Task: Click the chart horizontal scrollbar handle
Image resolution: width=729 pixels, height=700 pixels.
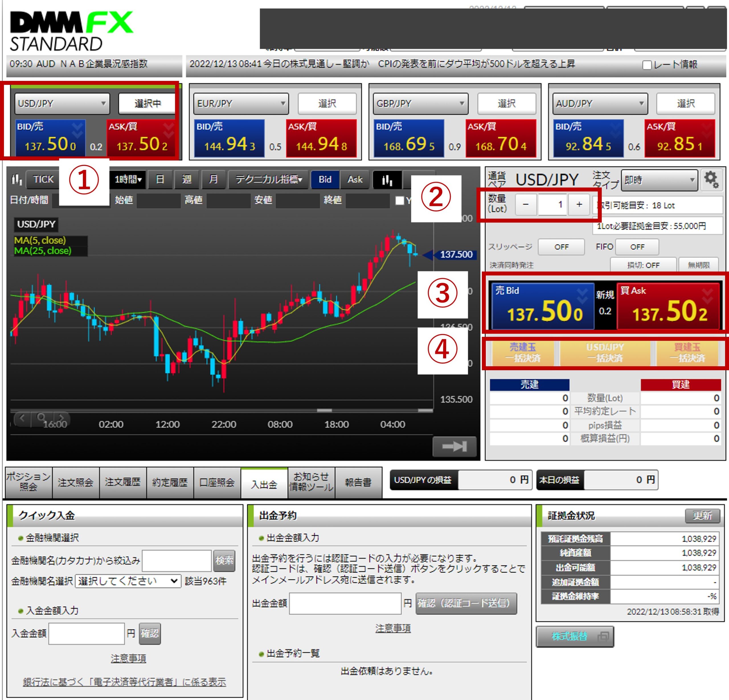Action: (x=324, y=410)
